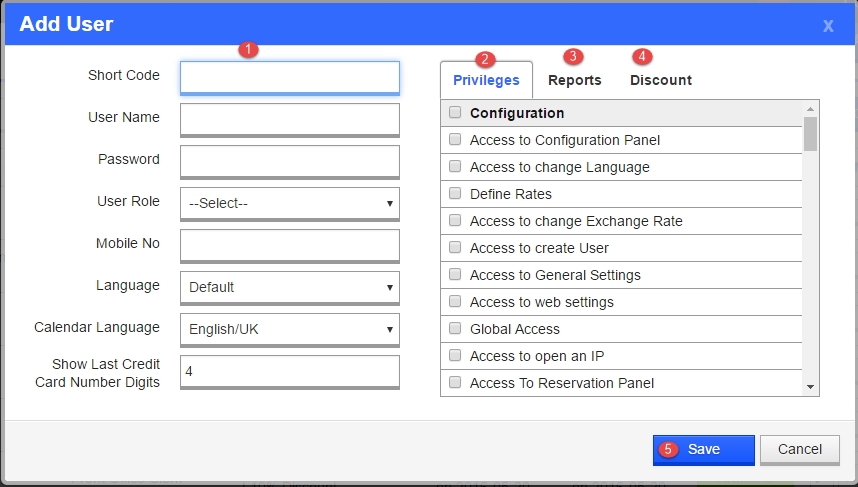The width and height of the screenshot is (858, 487).
Task: Tick the Define Rates checkbox
Action: (455, 194)
